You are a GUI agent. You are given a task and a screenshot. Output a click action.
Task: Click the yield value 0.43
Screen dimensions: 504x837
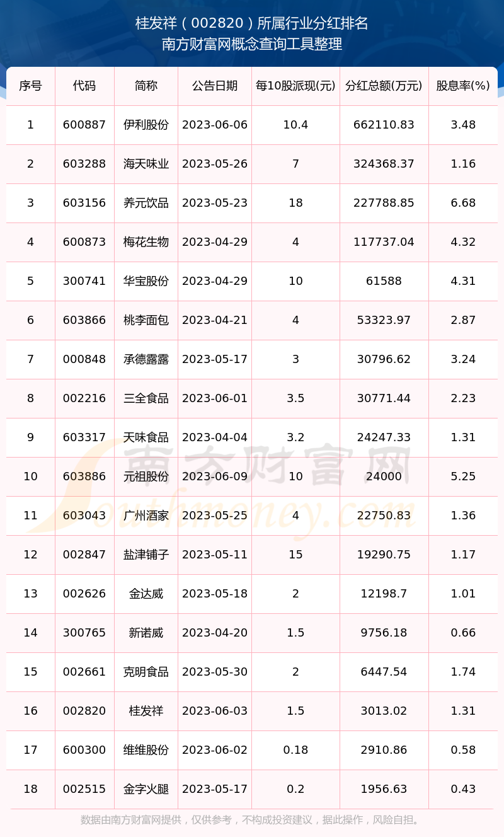click(463, 789)
